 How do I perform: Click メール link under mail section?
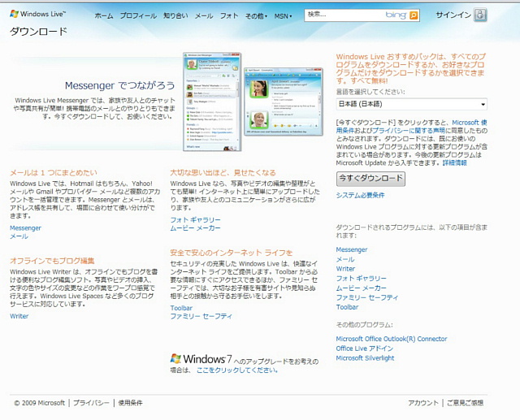point(19,236)
